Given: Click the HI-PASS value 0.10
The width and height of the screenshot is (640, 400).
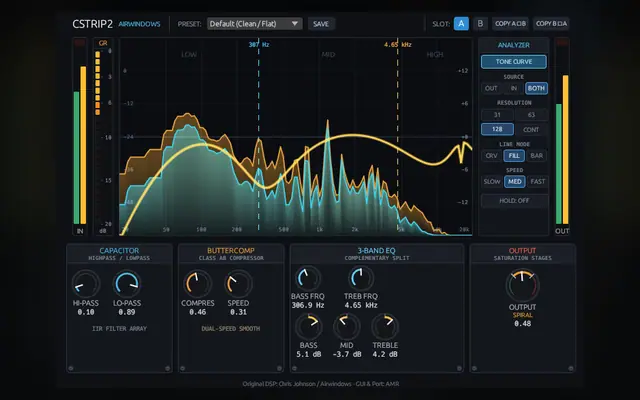Looking at the screenshot, I should click(x=86, y=312).
